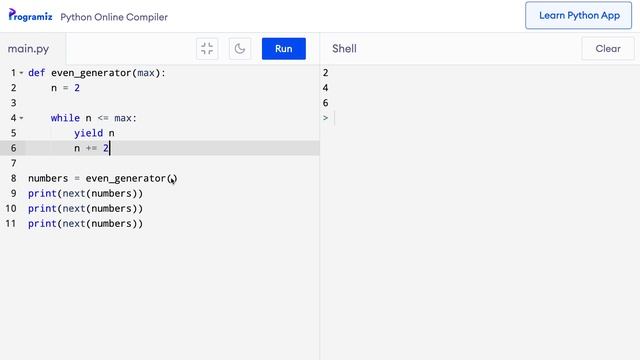Collapse the def even_generator fold arrow

22,73
